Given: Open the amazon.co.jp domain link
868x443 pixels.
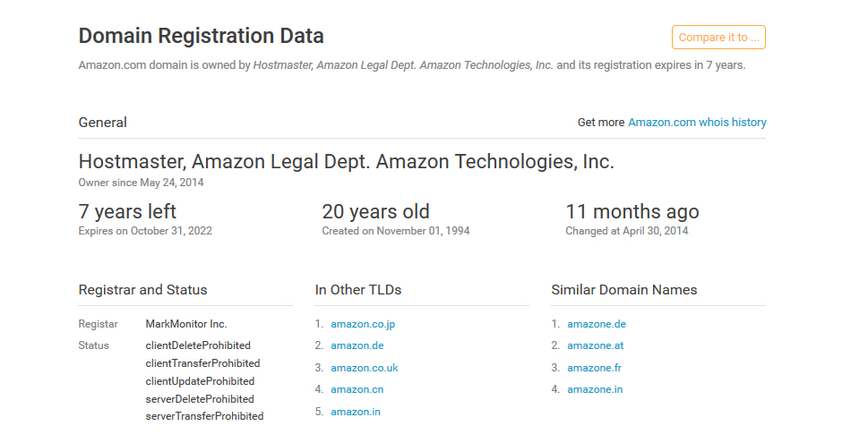Looking at the screenshot, I should point(363,324).
